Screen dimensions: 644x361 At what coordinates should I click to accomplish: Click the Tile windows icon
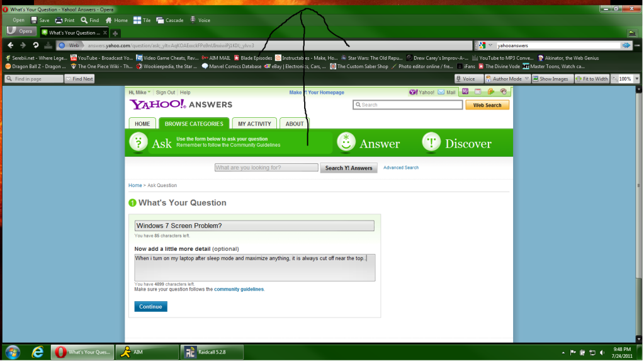pyautogui.click(x=142, y=20)
